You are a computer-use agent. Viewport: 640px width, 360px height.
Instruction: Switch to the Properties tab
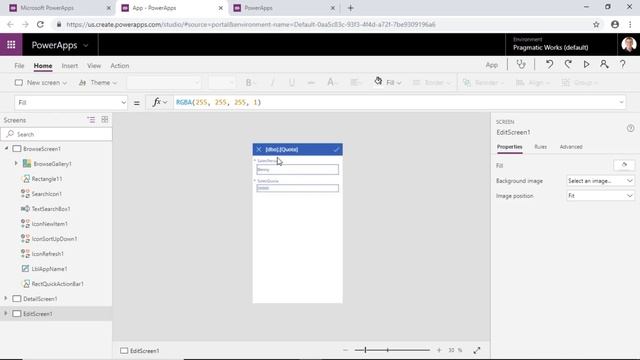pos(509,147)
